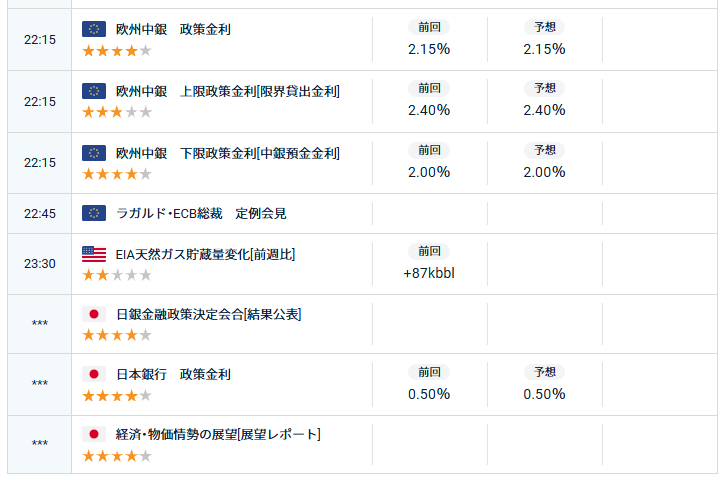The height and width of the screenshot is (480, 721).
Task: Open 欧州中銀 政策金利 event details
Action: 173,30
